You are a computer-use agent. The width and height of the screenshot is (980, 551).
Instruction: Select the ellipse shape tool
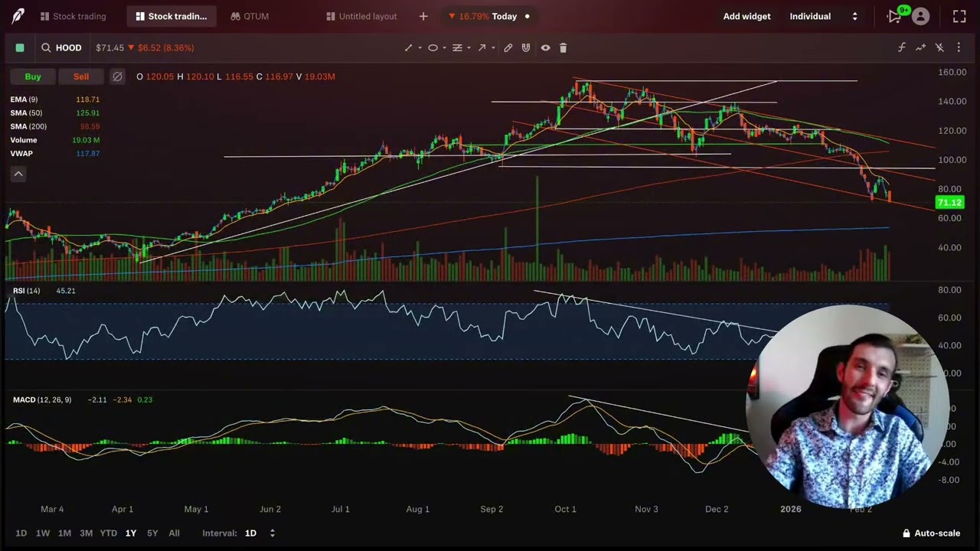433,47
